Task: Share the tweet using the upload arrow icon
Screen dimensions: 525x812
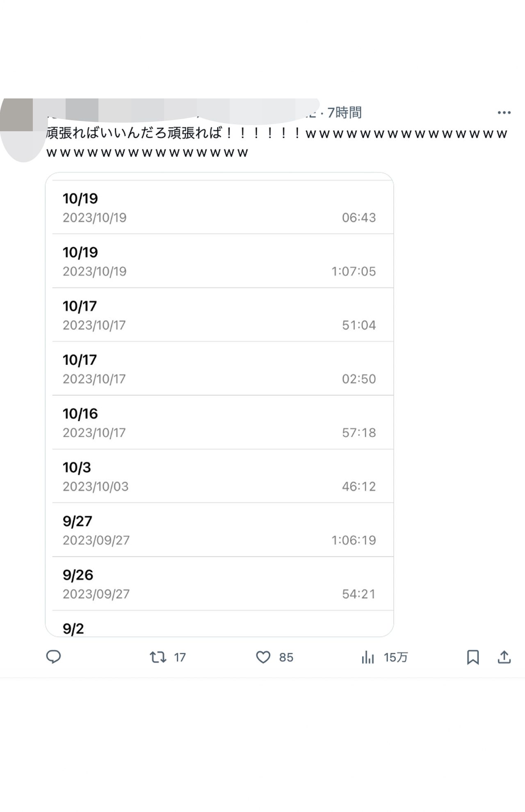Action: point(504,657)
